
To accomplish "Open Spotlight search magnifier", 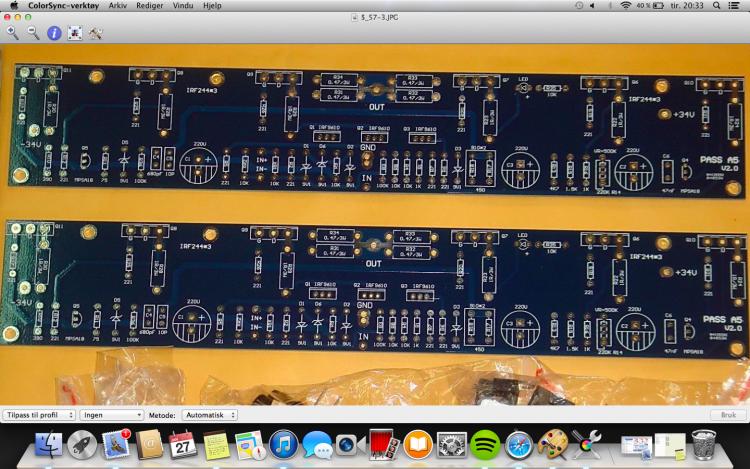I will 717,6.
